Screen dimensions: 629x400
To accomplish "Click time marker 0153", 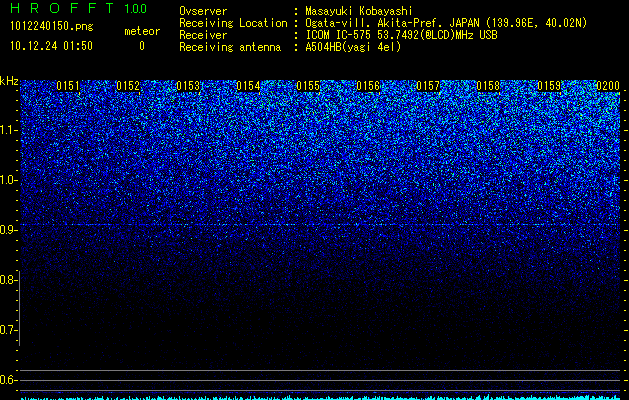I will point(188,86).
